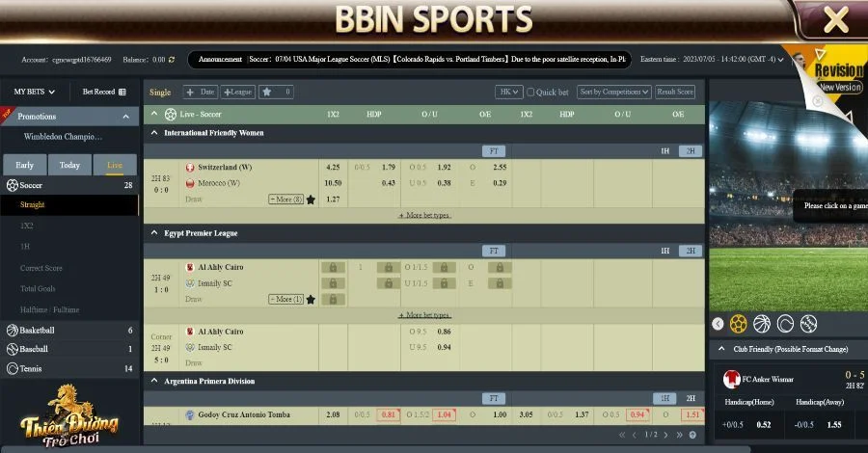Click the Live Soccer ball icon header
This screenshot has height=453, width=868.
click(171, 115)
